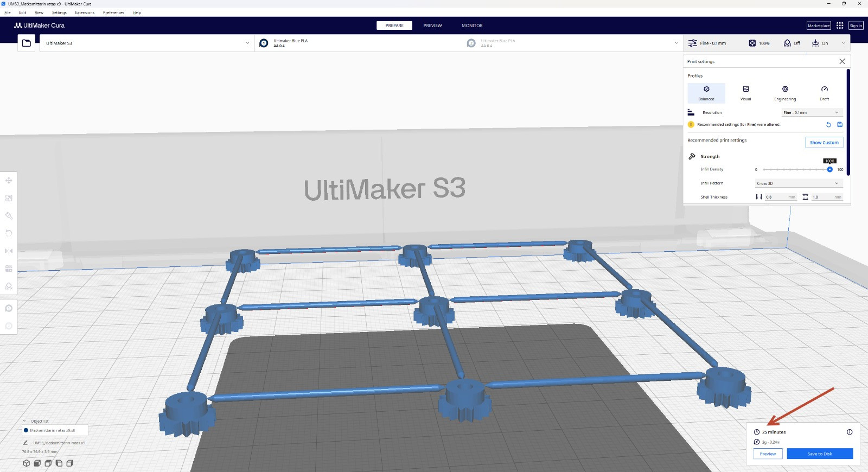The width and height of the screenshot is (868, 472).
Task: Click the reset altered settings arrow icon
Action: [828, 125]
